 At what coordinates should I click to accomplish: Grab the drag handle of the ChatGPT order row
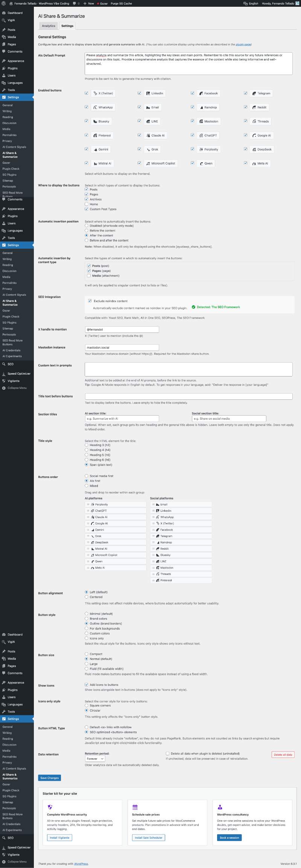88,511
